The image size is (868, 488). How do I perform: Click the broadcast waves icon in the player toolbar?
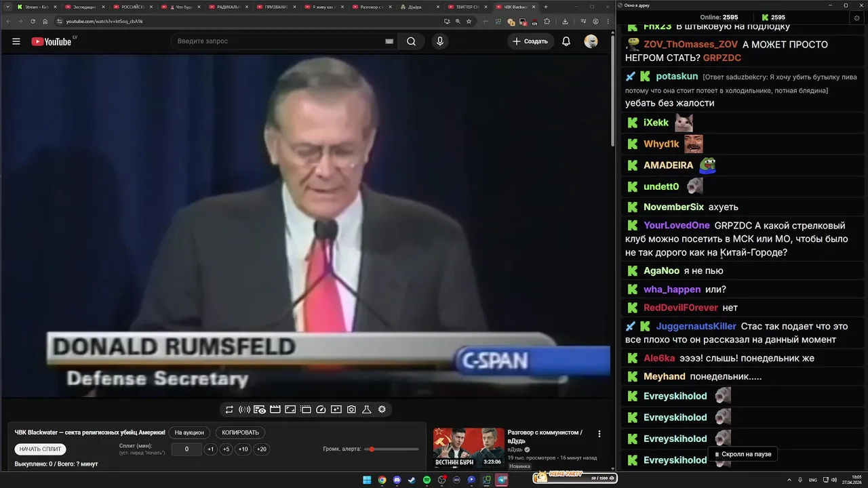(x=244, y=409)
